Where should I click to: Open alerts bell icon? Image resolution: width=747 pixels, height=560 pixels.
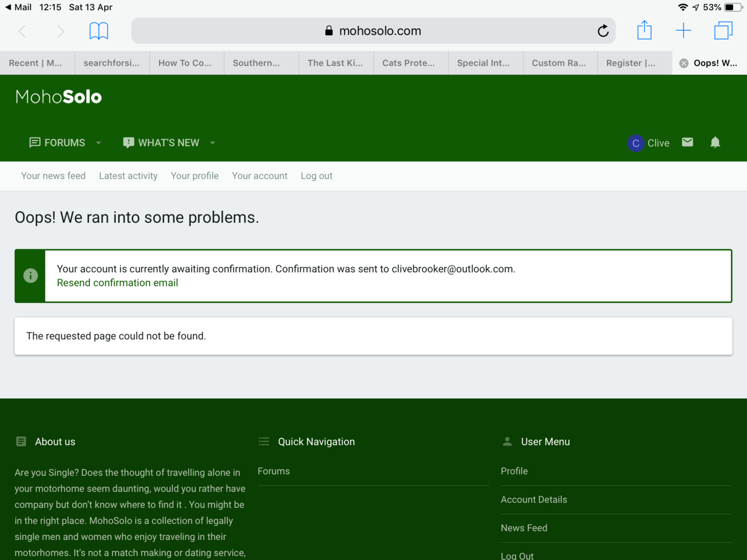click(x=715, y=142)
